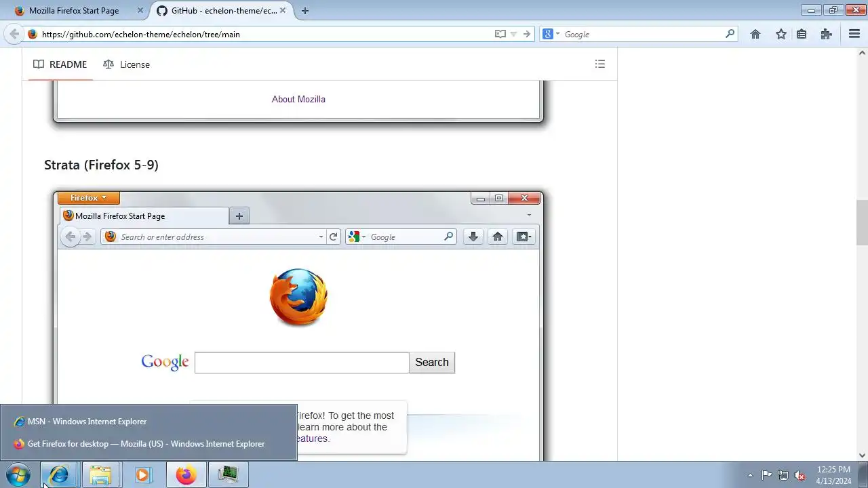Click the page vertical scrollbar thumb
Viewport: 868px width, 488px height.
click(x=862, y=222)
